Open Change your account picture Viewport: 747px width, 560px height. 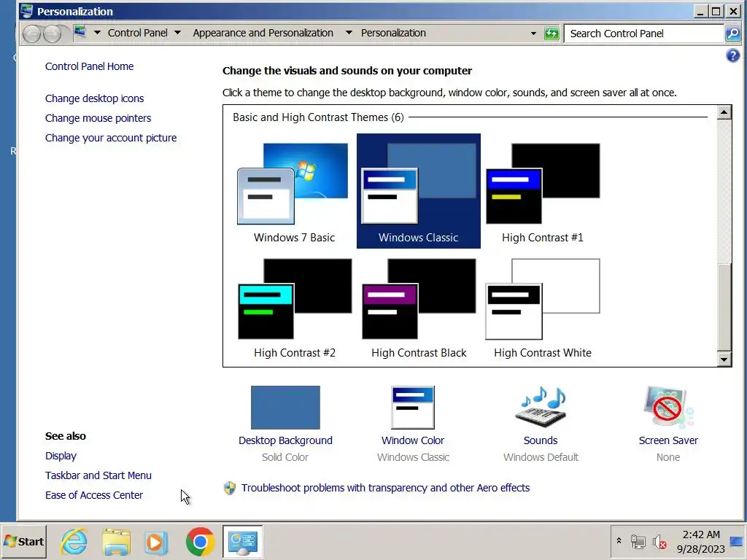111,138
